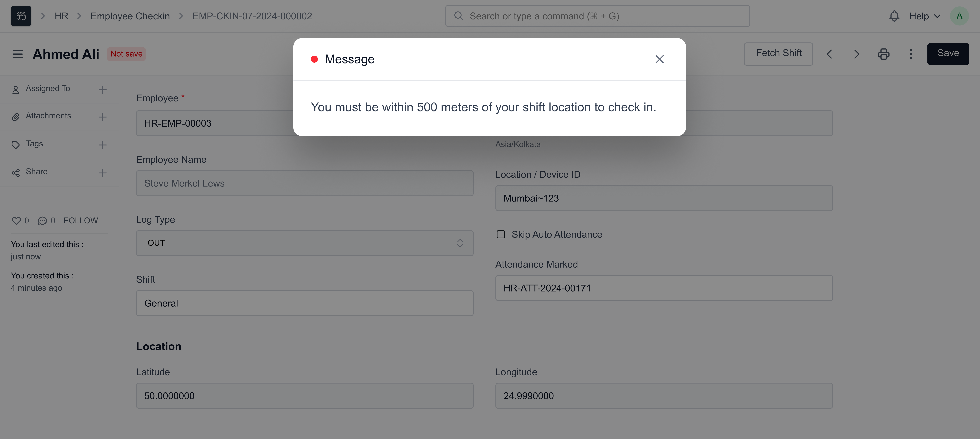Navigate to HR breadcrumb
Image resolution: width=980 pixels, height=439 pixels.
[61, 16]
